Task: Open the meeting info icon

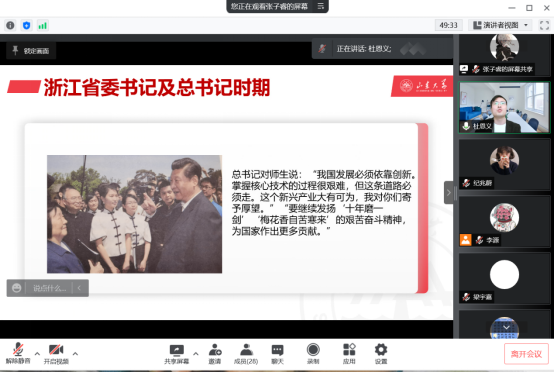Action: (10, 25)
